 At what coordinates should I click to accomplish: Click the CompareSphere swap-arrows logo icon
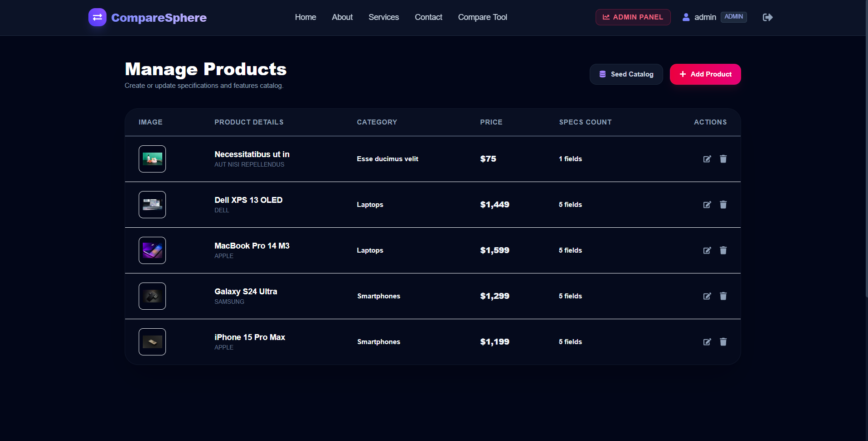[97, 17]
